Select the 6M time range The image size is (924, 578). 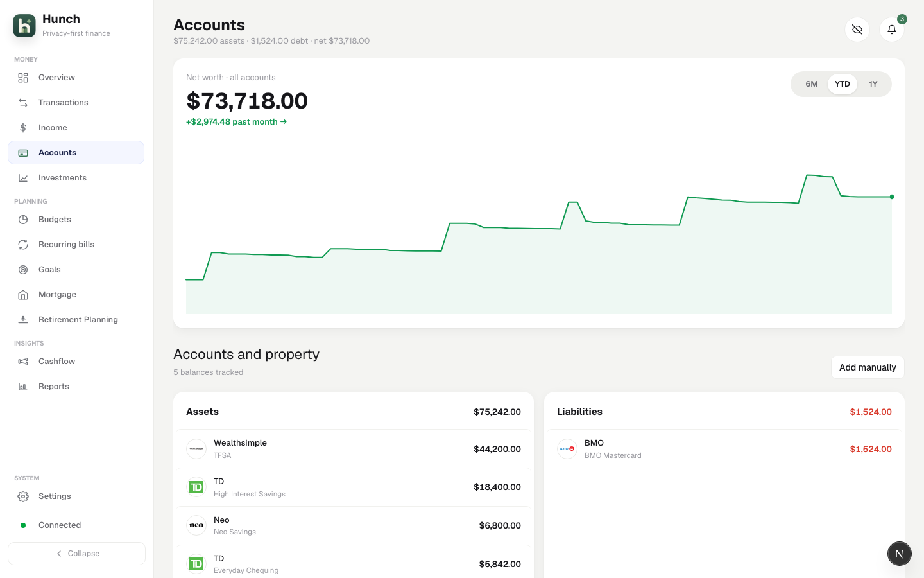(811, 84)
